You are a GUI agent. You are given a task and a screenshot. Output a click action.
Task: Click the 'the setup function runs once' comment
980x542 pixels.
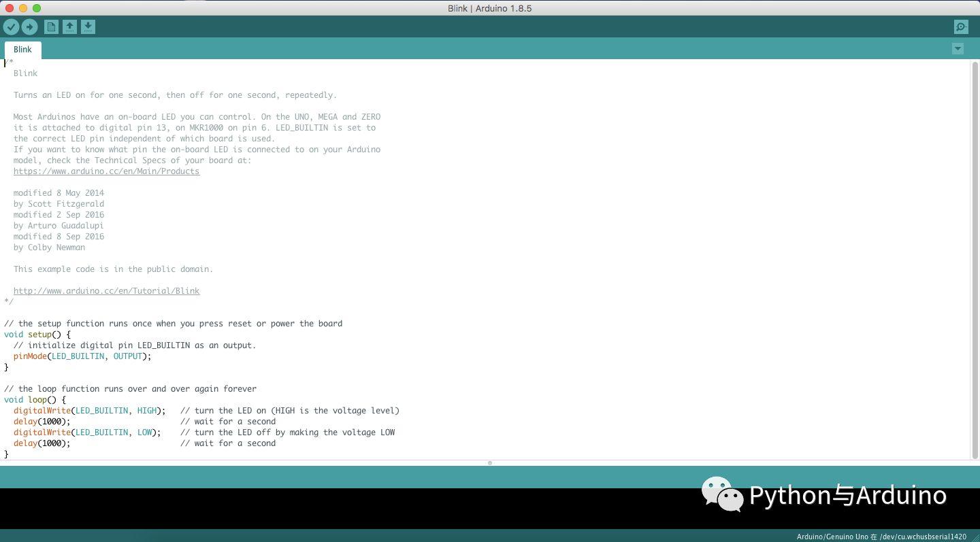173,324
